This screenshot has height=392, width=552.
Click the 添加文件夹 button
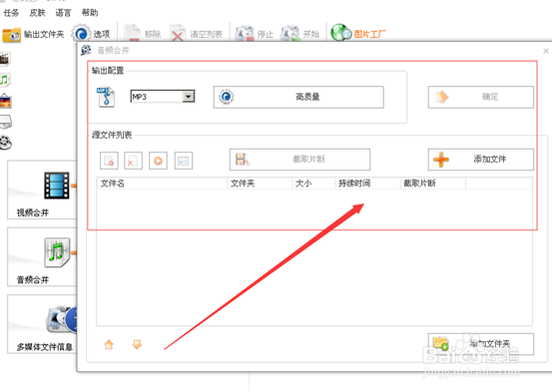point(480,344)
